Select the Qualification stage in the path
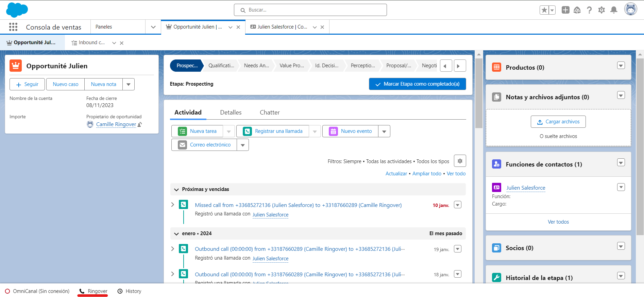This screenshot has height=297, width=644. [x=221, y=66]
